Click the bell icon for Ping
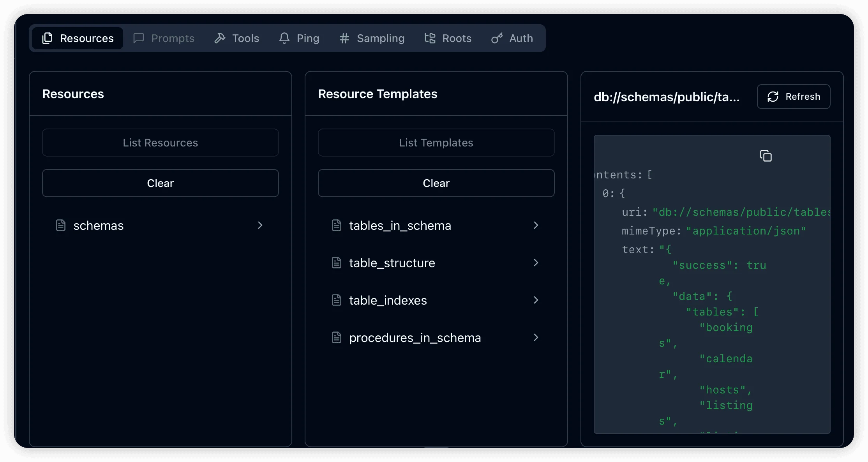The image size is (868, 462). point(284,38)
